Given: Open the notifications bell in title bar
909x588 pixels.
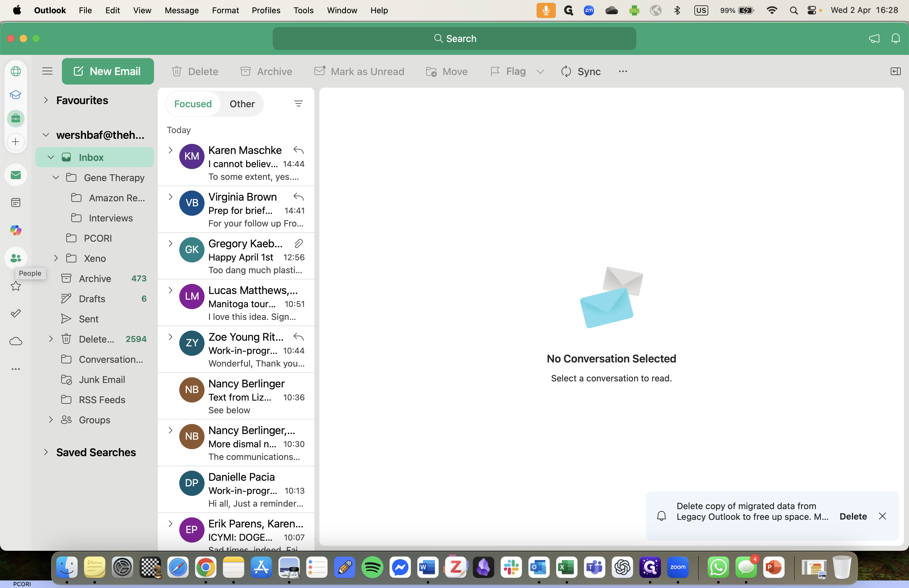Looking at the screenshot, I should 896,38.
